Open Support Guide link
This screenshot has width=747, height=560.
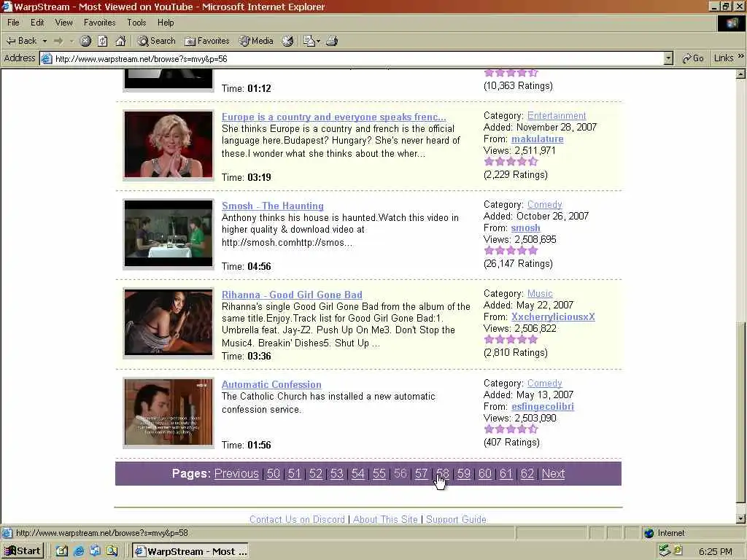(456, 519)
